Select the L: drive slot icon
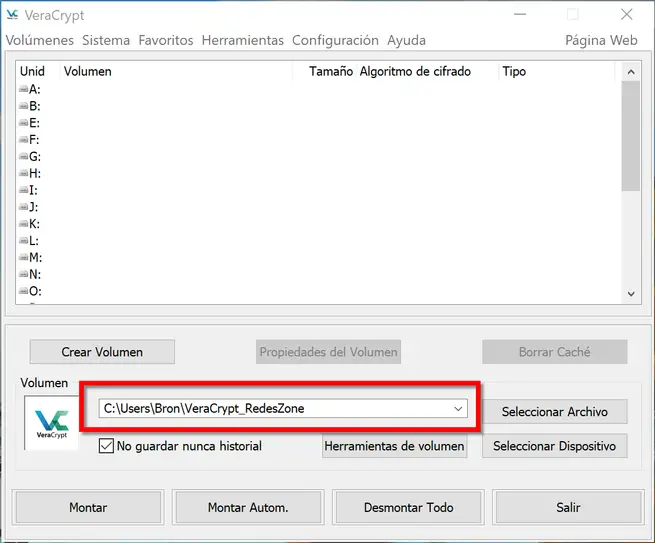 click(x=23, y=241)
